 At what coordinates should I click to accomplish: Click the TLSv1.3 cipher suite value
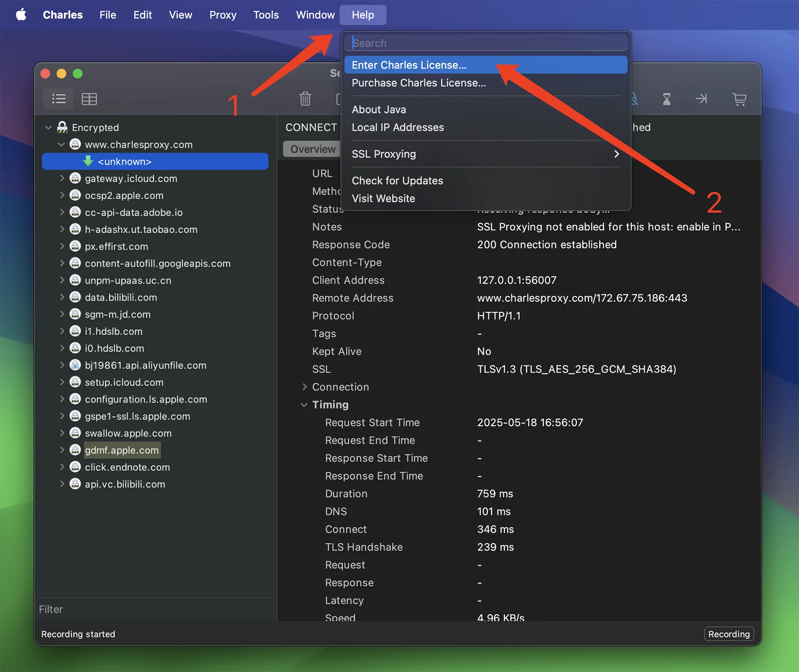pos(576,369)
